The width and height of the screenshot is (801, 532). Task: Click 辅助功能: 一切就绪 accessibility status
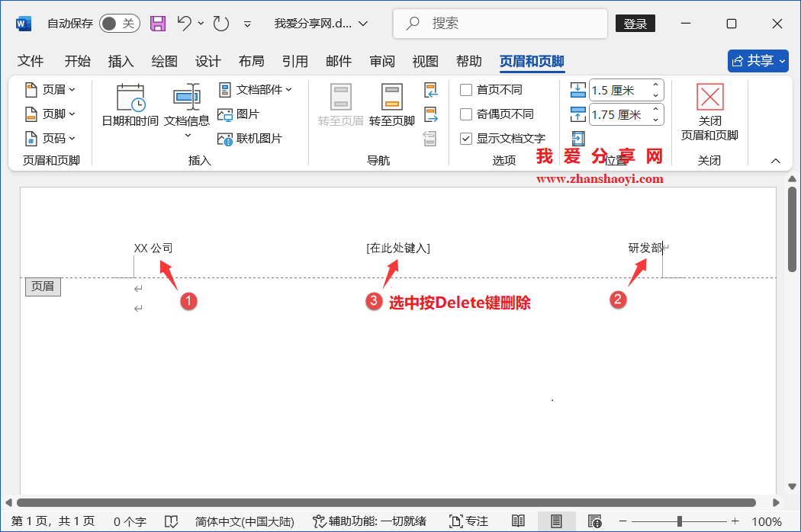click(369, 521)
